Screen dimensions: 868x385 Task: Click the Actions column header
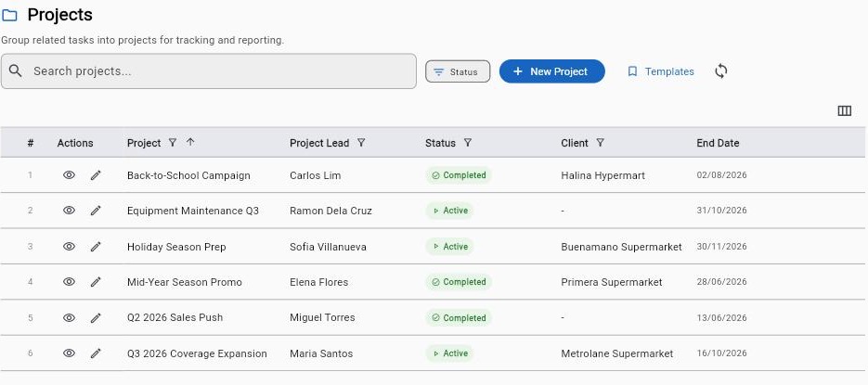75,143
